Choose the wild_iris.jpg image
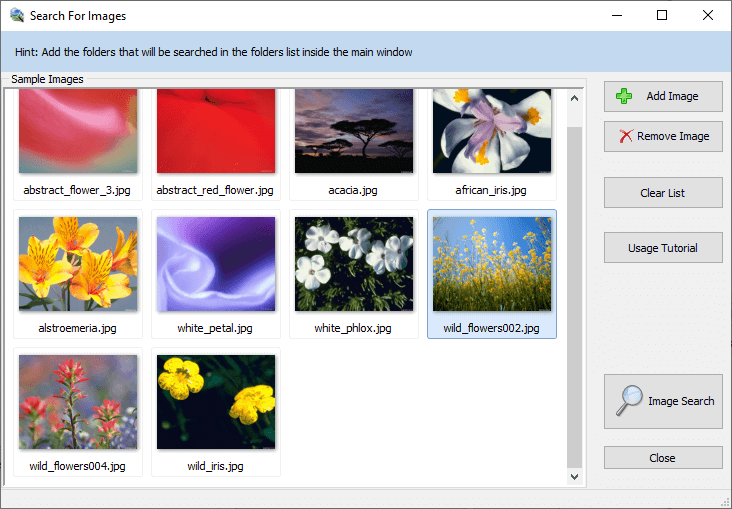Viewport: 732px width, 509px height. pos(215,402)
